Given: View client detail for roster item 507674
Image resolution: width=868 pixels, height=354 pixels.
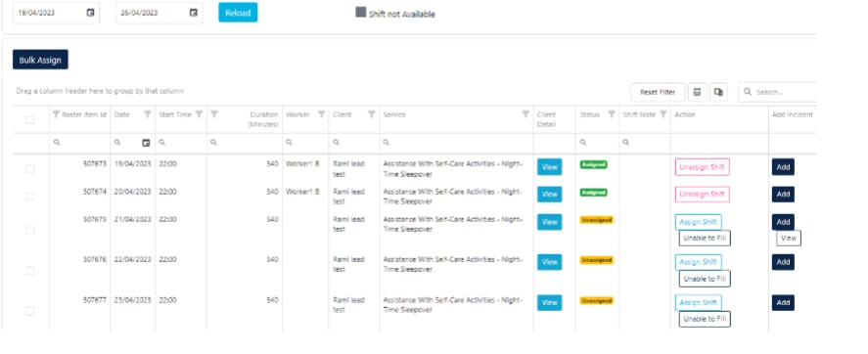Looking at the screenshot, I should click(549, 195).
